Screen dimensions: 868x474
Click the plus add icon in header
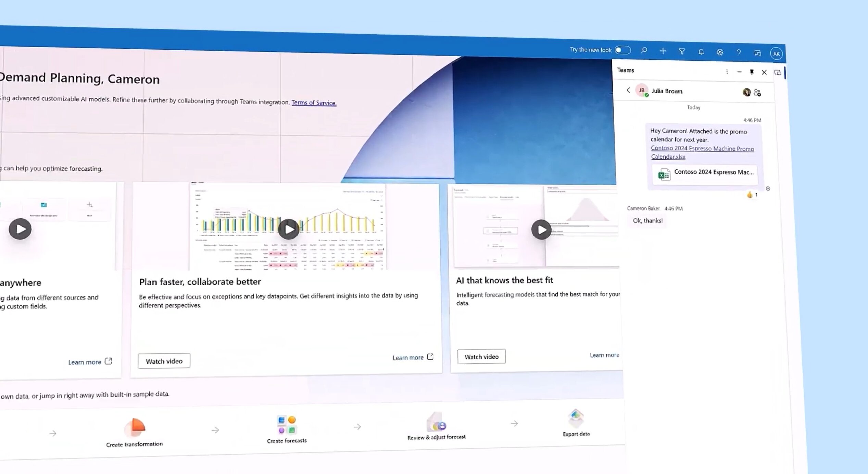point(663,51)
